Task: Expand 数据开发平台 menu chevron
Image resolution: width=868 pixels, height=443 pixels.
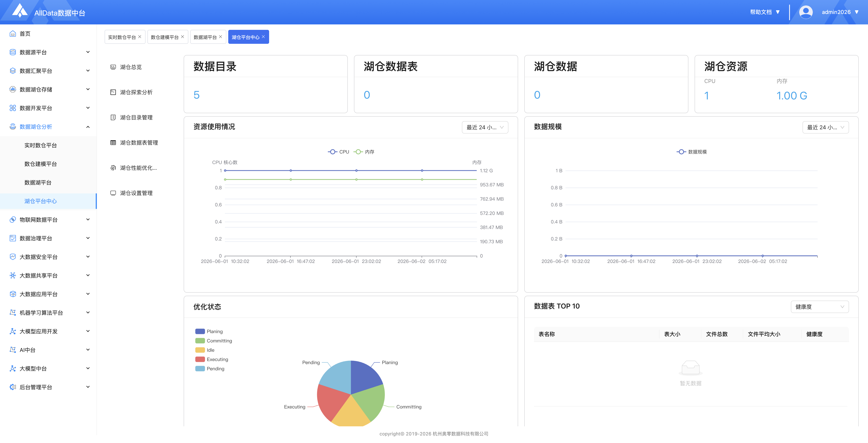Action: [88, 108]
